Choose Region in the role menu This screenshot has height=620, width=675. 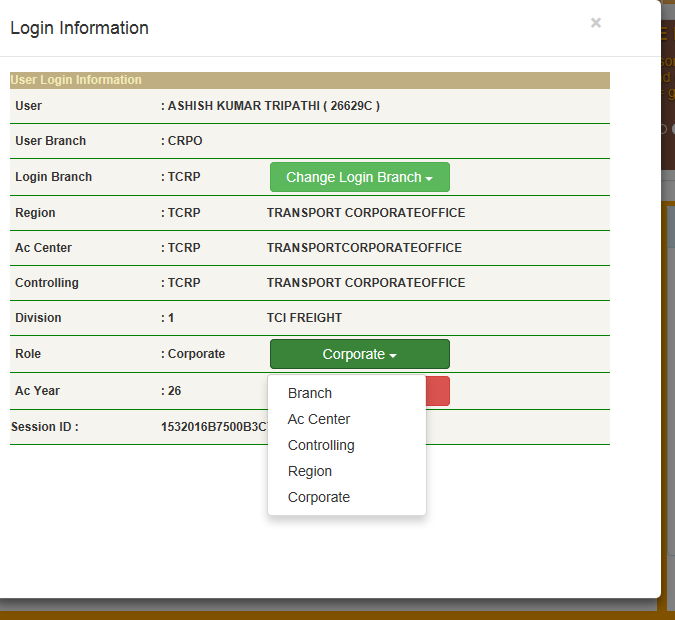[x=347, y=471]
